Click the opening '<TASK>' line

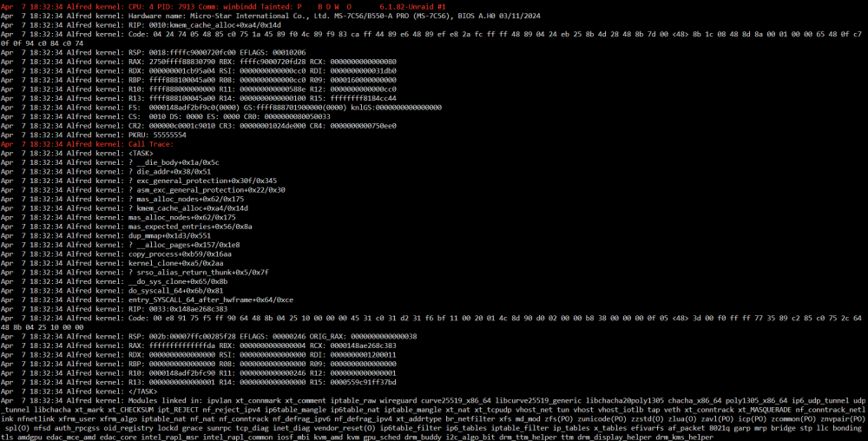coord(77,154)
